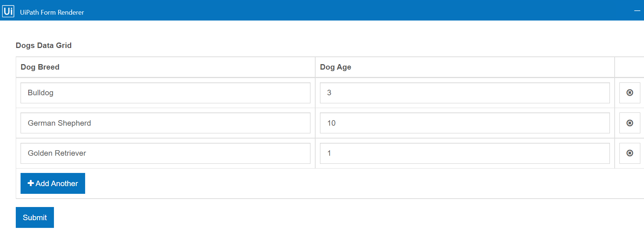The height and width of the screenshot is (229, 644).
Task: Select the Golden Retriever breed field
Action: [x=165, y=153]
